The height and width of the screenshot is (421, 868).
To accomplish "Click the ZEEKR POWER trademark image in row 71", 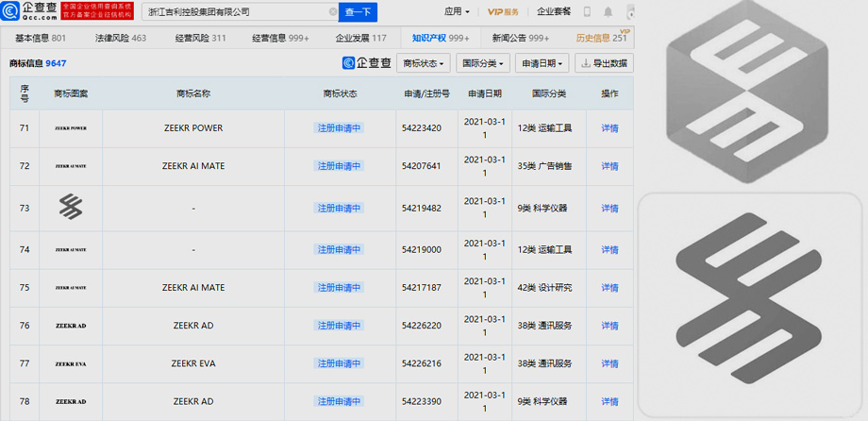I will pos(71,127).
